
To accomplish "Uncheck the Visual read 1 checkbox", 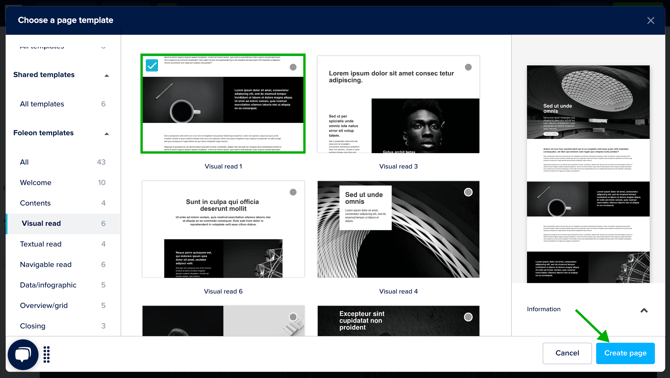I will coord(152,65).
